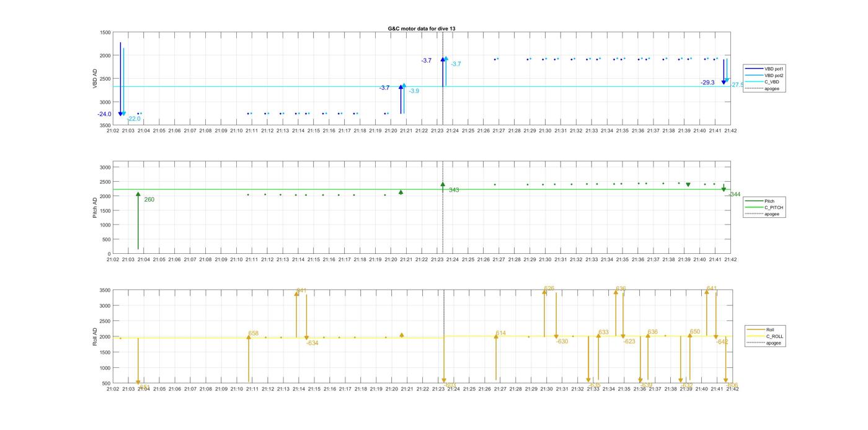Click the '-634' roll data label
Image resolution: width=868 pixels, height=430 pixels.
pyautogui.click(x=312, y=343)
